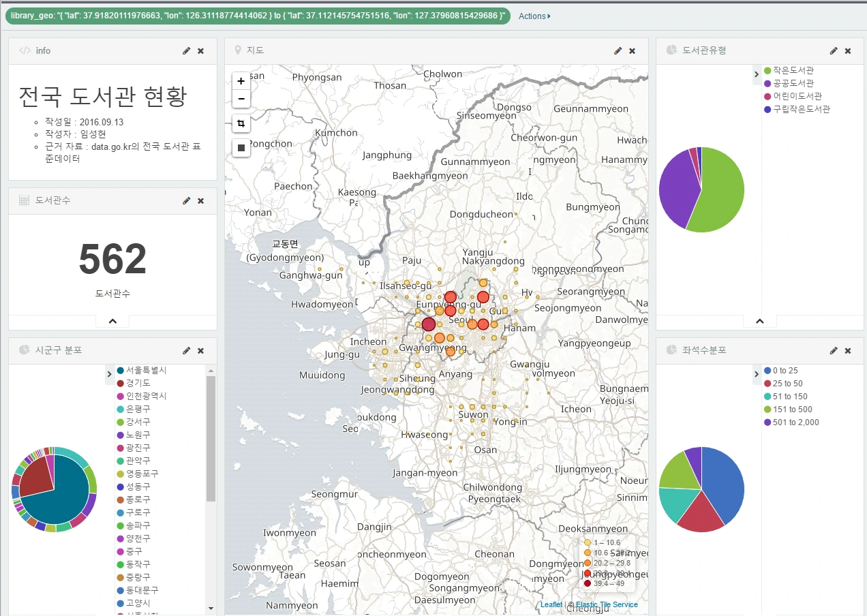Select the map crop-to-bounds tool
The height and width of the screenshot is (616, 867).
click(x=241, y=124)
